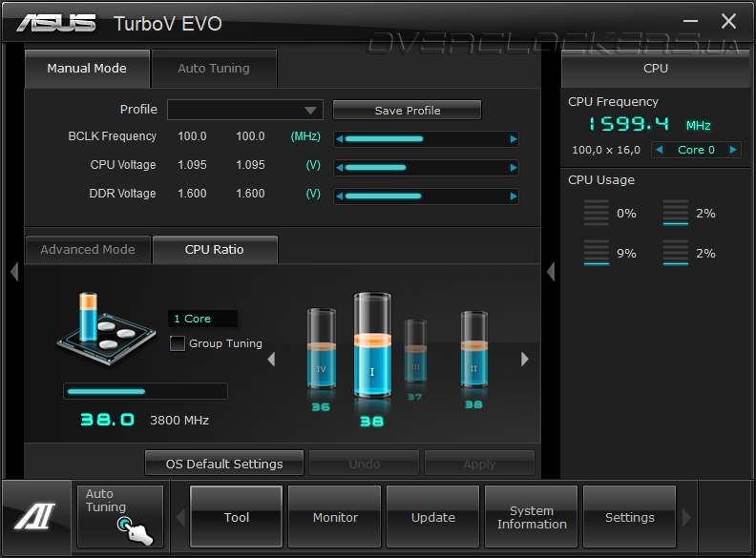
Task: Click the BCLK Frequency label
Action: [113, 136]
